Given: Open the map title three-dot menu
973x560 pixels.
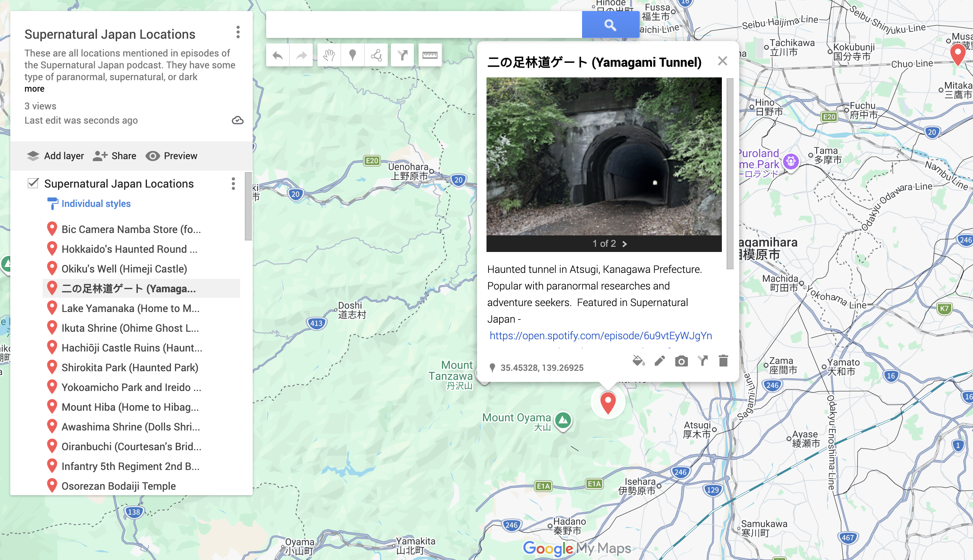Looking at the screenshot, I should coord(238,32).
